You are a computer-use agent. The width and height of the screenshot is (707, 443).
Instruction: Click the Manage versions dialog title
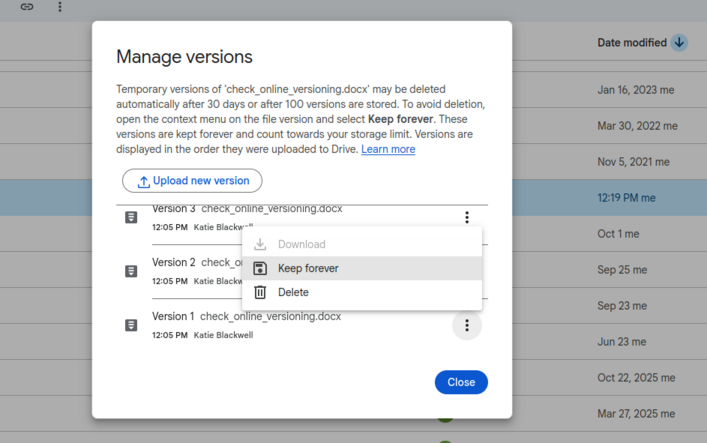pyautogui.click(x=184, y=57)
